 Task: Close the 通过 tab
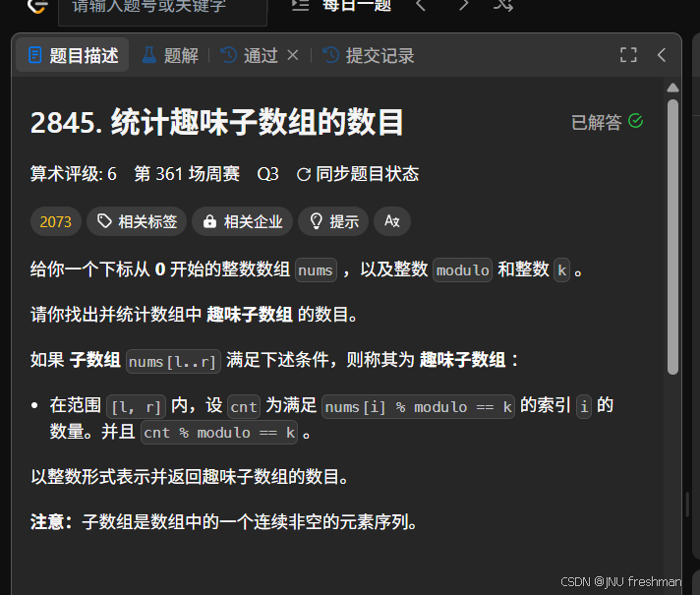pos(293,55)
